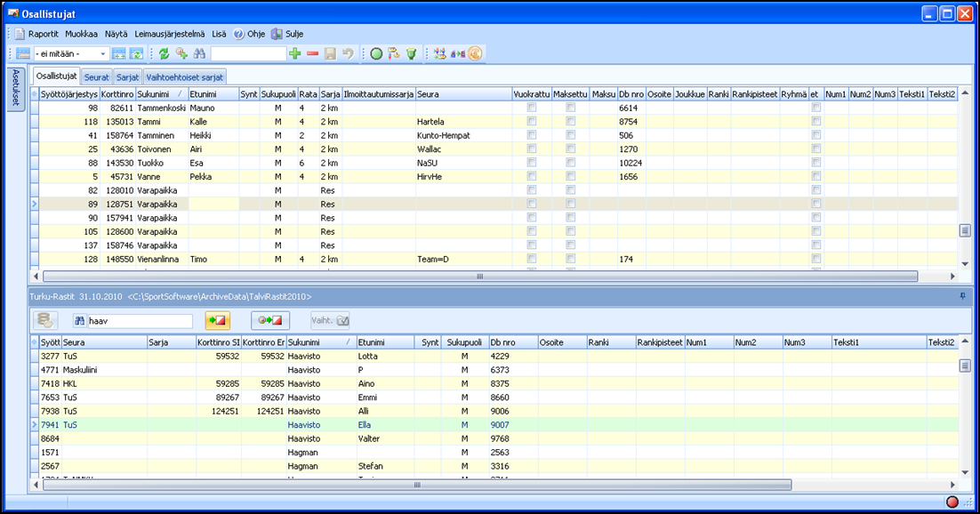Toggle Vuokrattu checkbox for Tammenkoski Mauno
980x514 pixels.
[x=532, y=108]
